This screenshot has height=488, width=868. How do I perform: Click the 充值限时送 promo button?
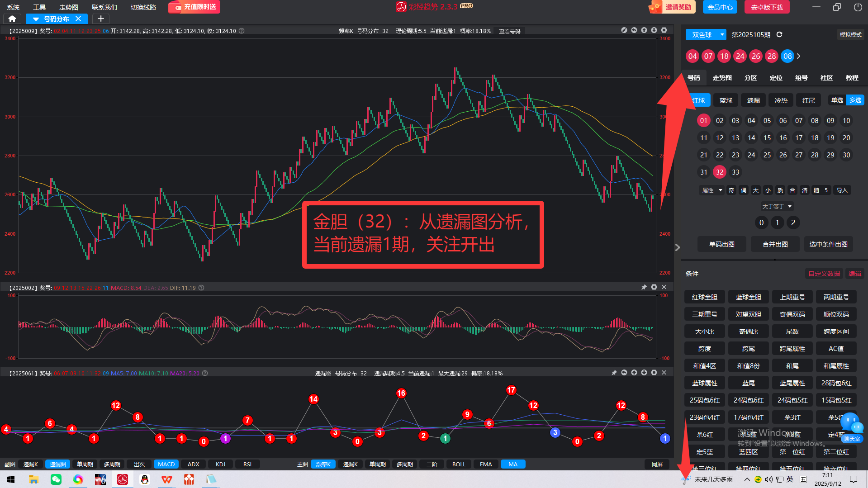pos(194,7)
